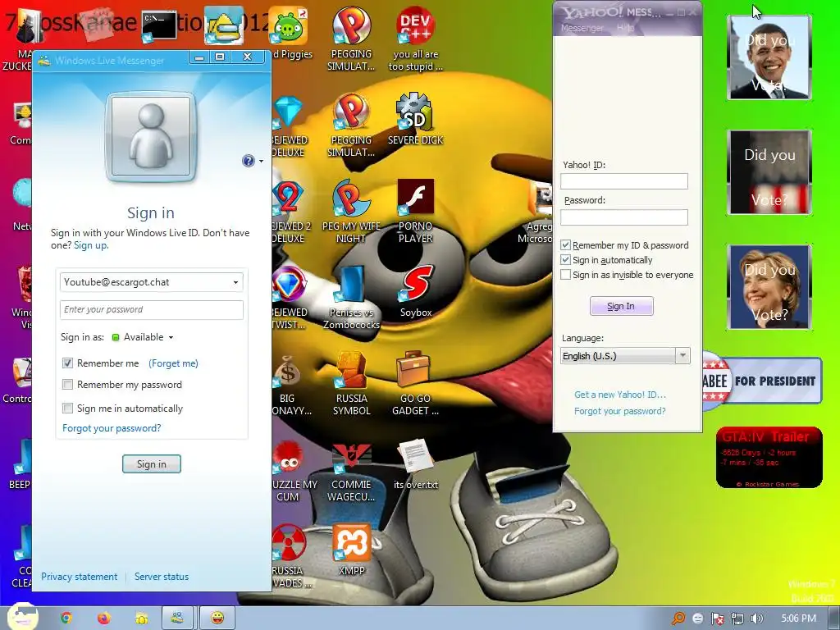Click Windows Live Messenger help icon
This screenshot has height=630, width=840.
point(248,161)
